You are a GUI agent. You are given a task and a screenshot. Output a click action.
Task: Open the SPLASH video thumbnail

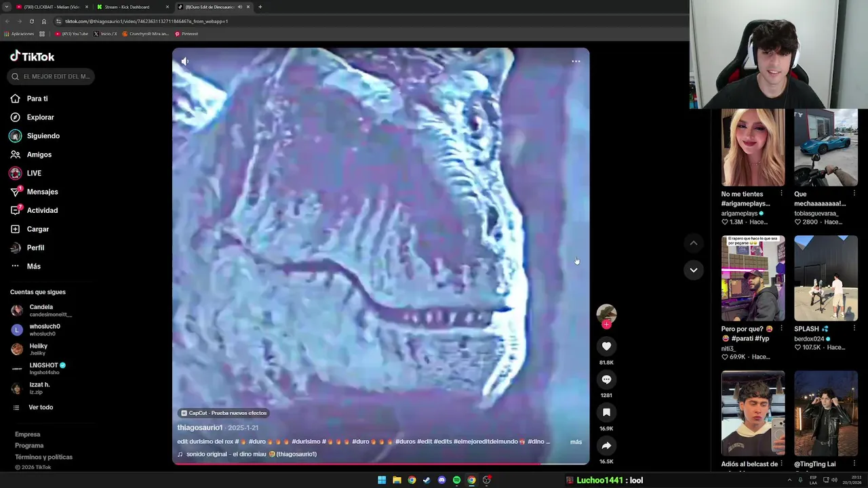(x=826, y=278)
